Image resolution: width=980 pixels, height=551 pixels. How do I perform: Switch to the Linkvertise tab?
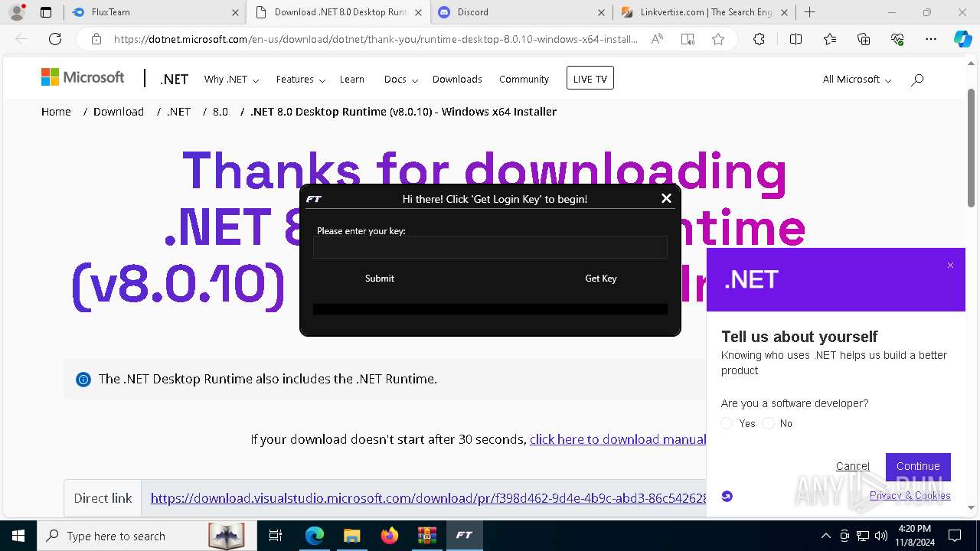click(704, 12)
